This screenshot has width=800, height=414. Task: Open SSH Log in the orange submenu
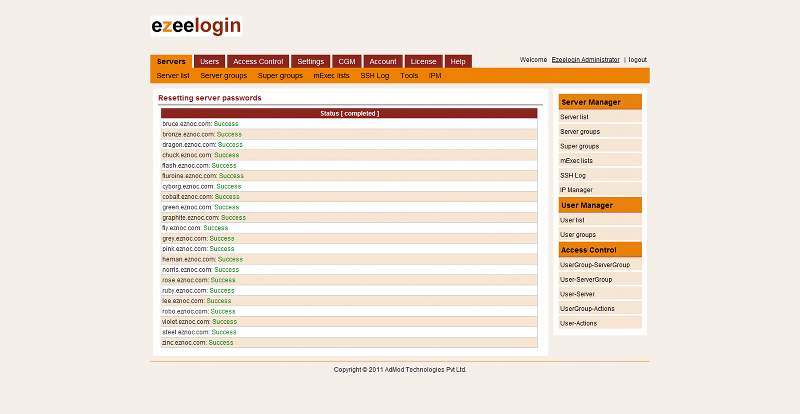click(374, 76)
